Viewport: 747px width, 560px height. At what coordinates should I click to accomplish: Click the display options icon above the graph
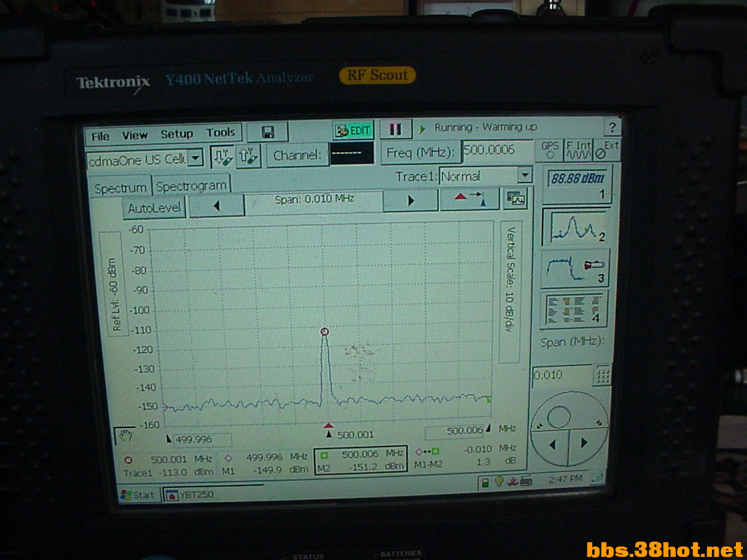(x=516, y=198)
